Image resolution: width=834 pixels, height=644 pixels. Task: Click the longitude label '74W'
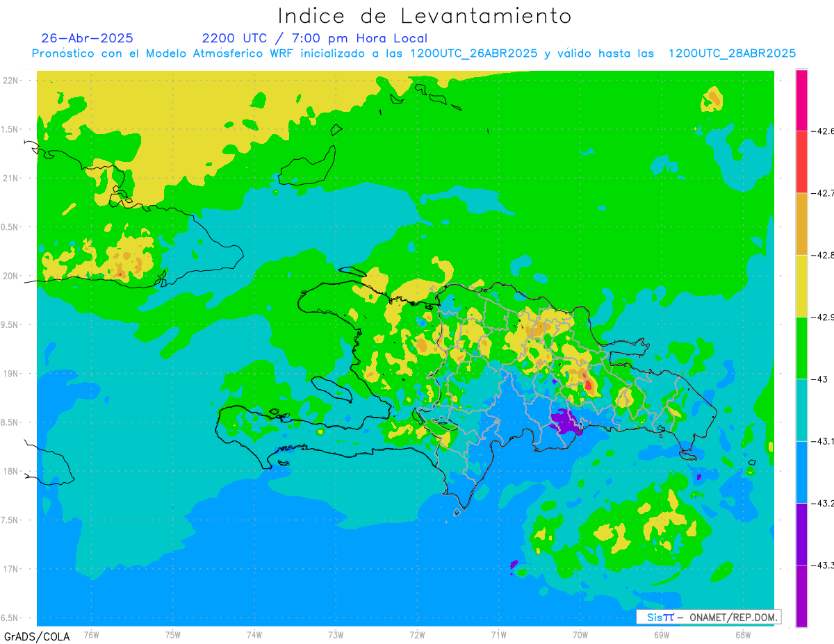point(254,634)
